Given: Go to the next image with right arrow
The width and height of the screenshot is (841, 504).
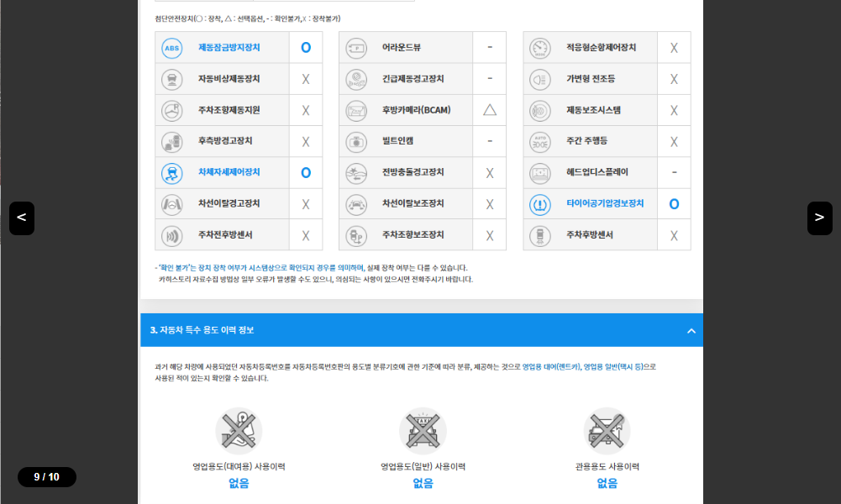Looking at the screenshot, I should (819, 218).
